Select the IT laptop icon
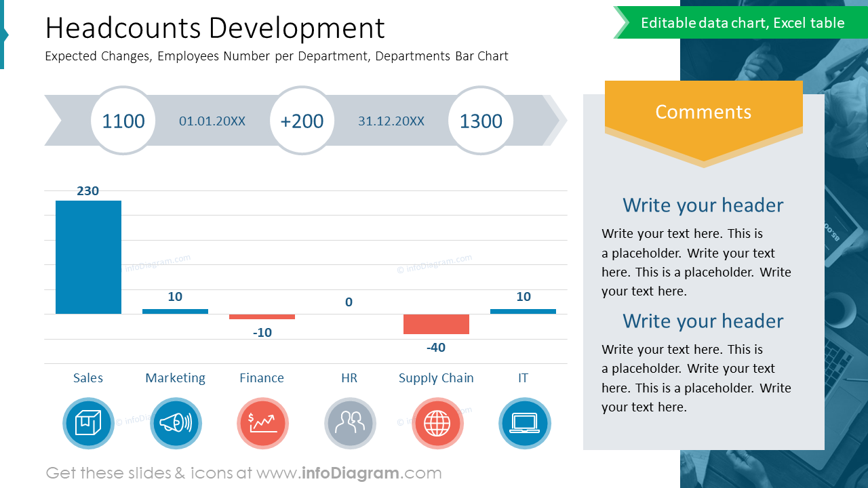This screenshot has height=488, width=868. [x=524, y=424]
